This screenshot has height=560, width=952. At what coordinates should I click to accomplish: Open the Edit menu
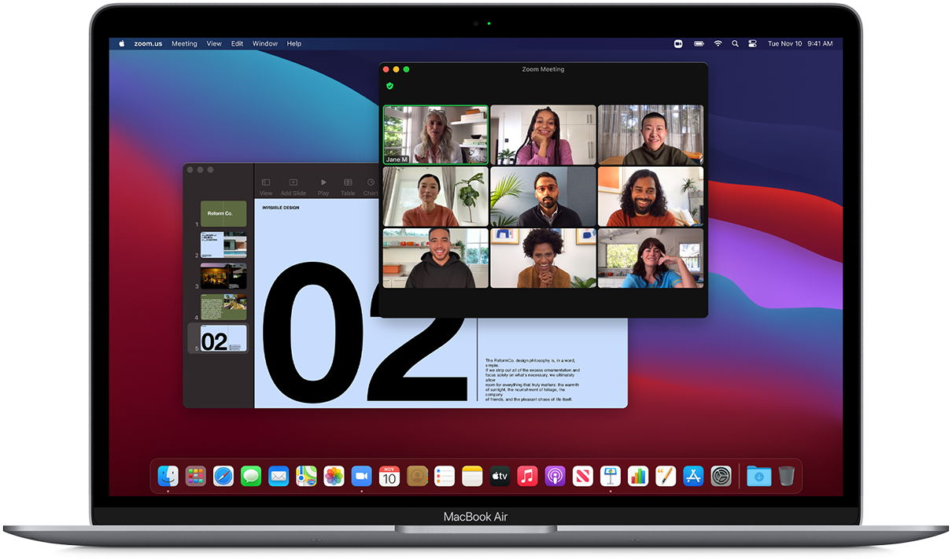(237, 44)
